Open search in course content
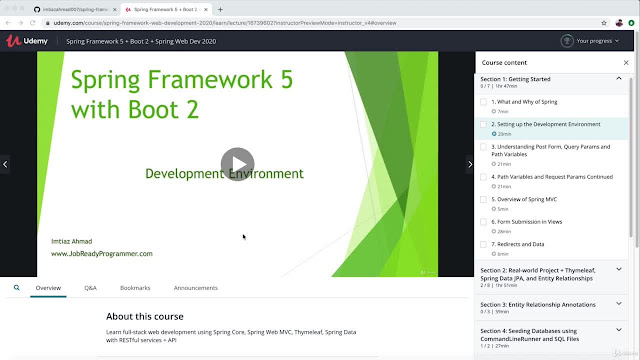 click(x=16, y=287)
